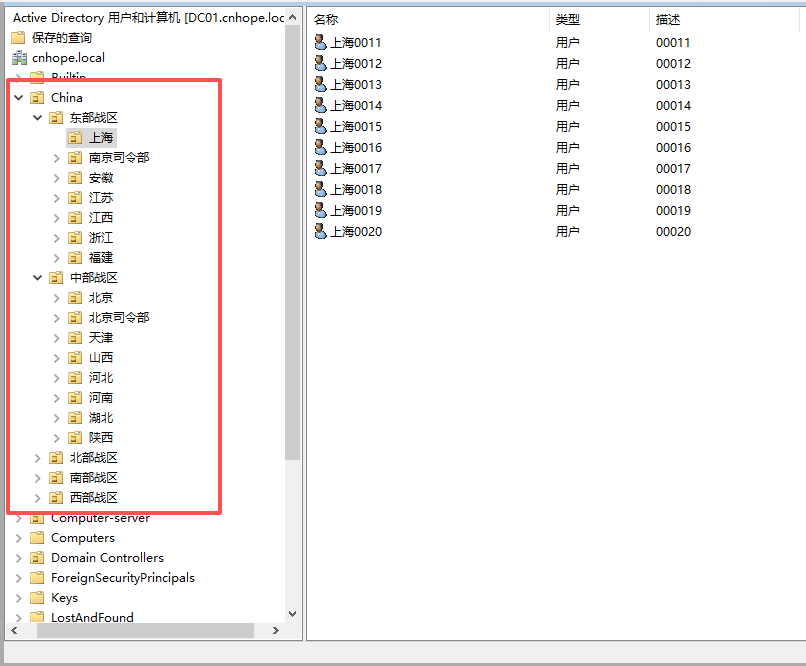
Task: Click the folder icon of ForeignSecurityPrincipals
Action: click(37, 578)
